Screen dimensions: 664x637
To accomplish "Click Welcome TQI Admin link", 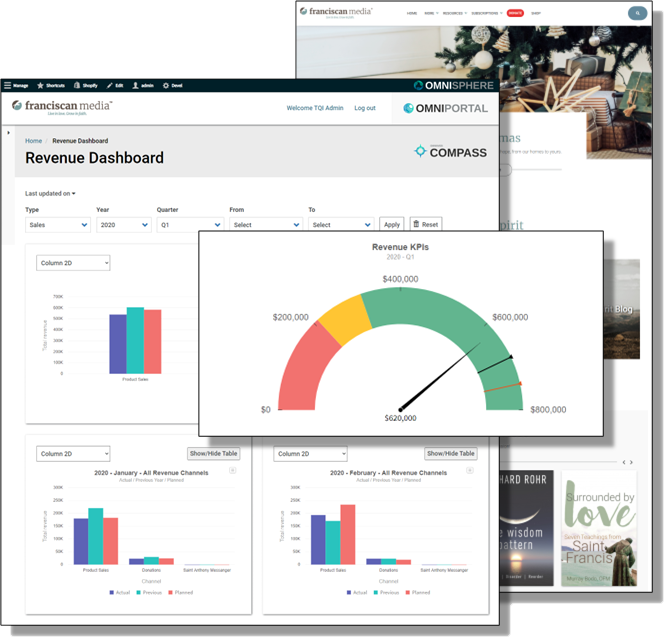I will click(x=315, y=108).
